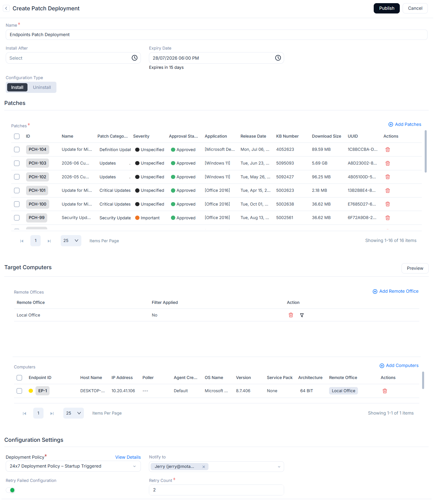Delete patch PCH-101 with trash icon
Image resolution: width=437 pixels, height=504 pixels.
tap(388, 190)
